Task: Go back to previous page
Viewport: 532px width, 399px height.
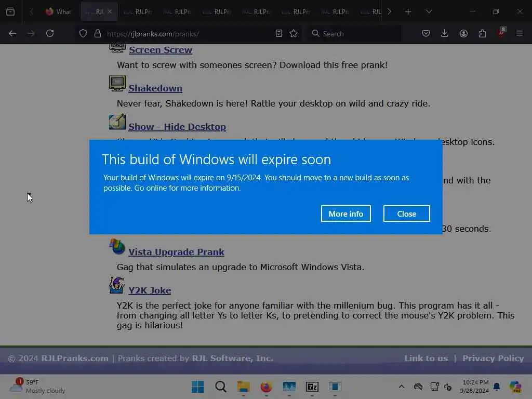Action: pyautogui.click(x=12, y=34)
